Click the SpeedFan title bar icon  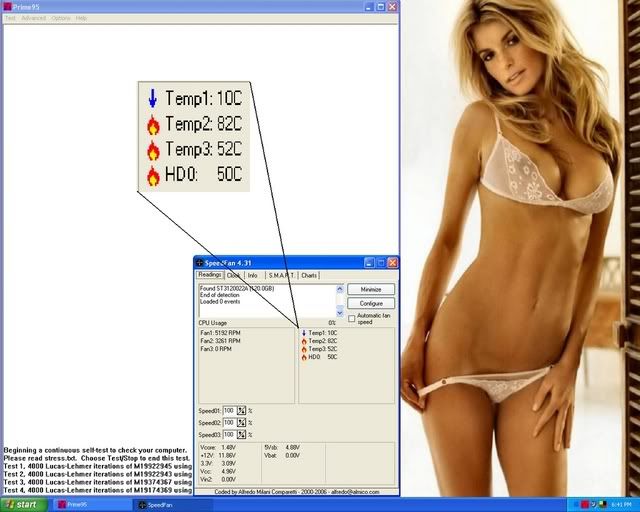200,262
